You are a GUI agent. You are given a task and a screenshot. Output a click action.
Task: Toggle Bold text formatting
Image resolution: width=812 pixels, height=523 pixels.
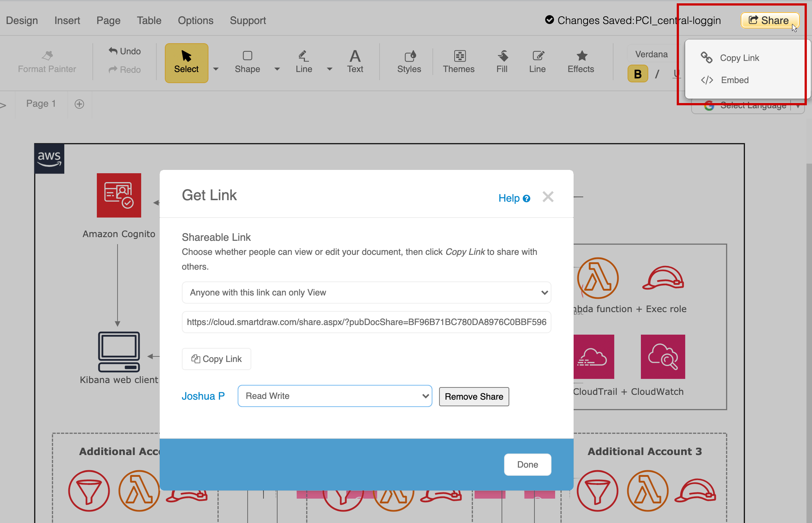(x=637, y=74)
